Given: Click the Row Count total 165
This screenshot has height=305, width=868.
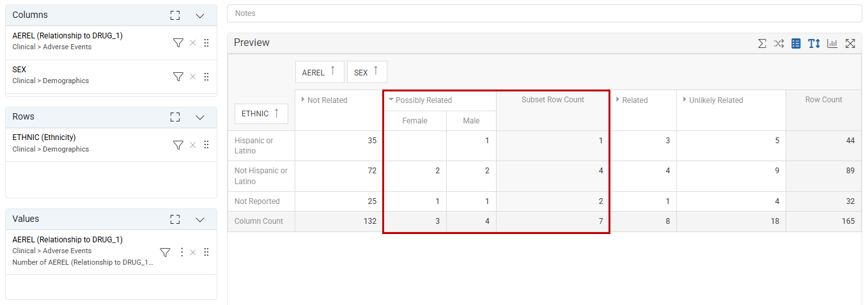Looking at the screenshot, I should tap(824, 221).
